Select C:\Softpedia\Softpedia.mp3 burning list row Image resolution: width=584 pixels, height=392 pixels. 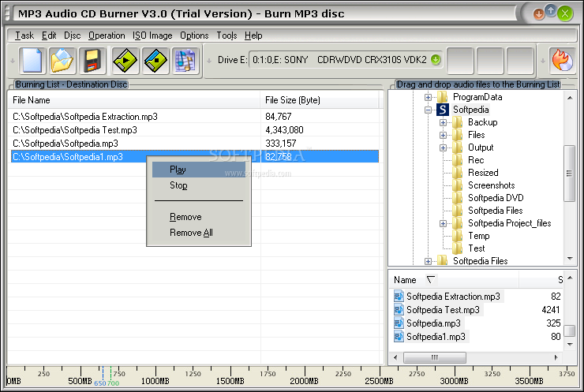coord(195,144)
